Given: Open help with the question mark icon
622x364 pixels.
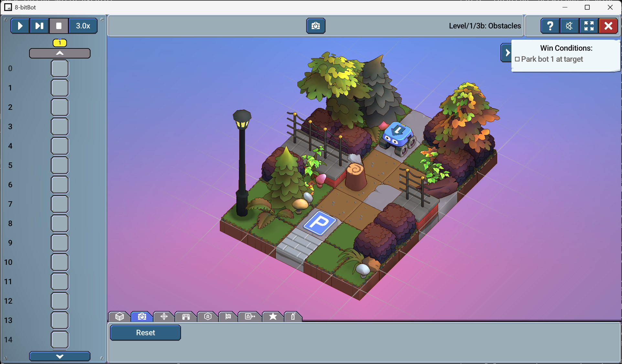Looking at the screenshot, I should (550, 26).
